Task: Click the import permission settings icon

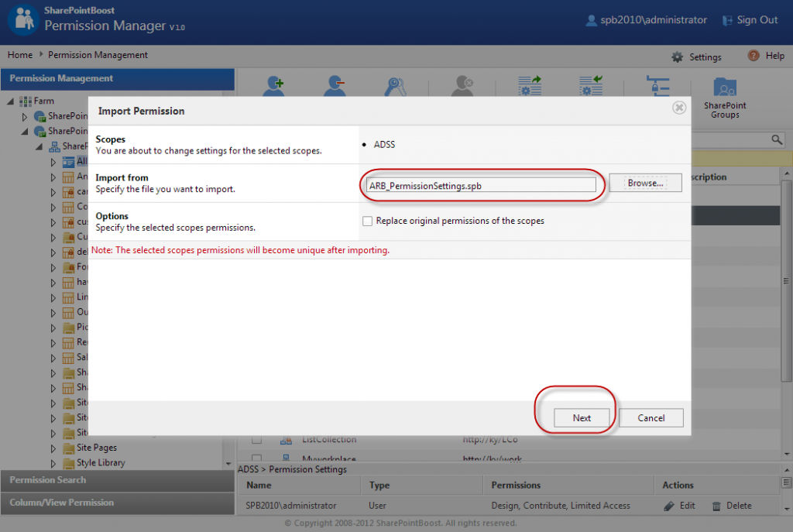Action: pos(591,87)
